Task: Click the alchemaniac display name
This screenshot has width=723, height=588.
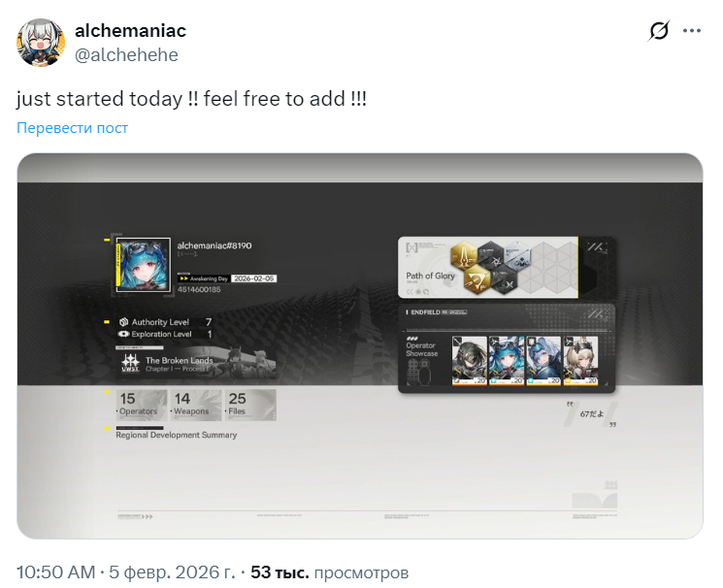Action: [x=130, y=31]
